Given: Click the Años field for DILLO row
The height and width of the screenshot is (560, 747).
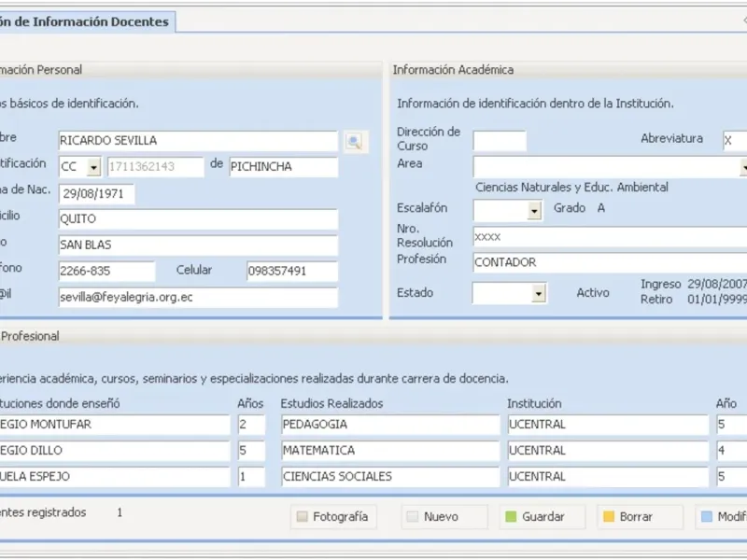Looking at the screenshot, I should pos(251,451).
